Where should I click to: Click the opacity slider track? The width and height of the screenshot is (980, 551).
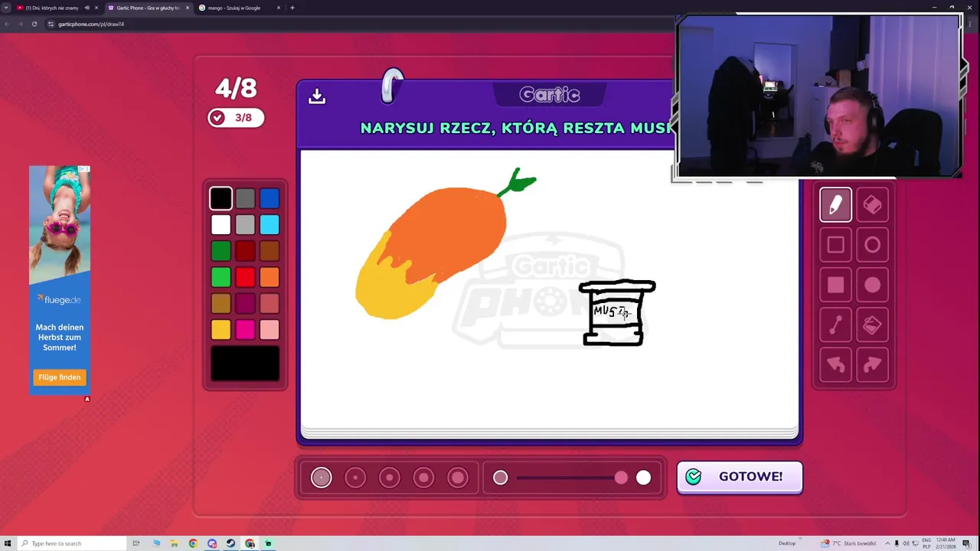tap(570, 478)
